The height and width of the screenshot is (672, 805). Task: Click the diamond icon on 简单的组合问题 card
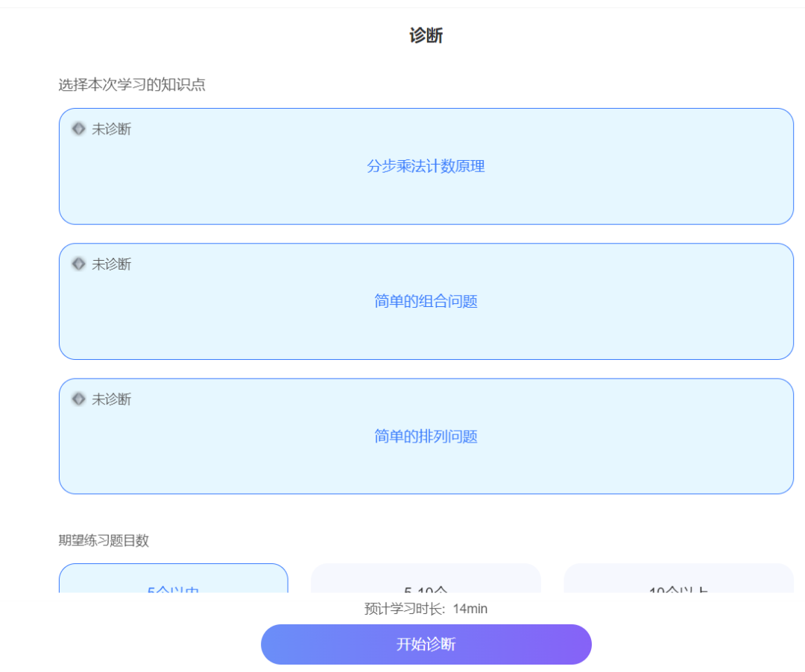click(78, 264)
